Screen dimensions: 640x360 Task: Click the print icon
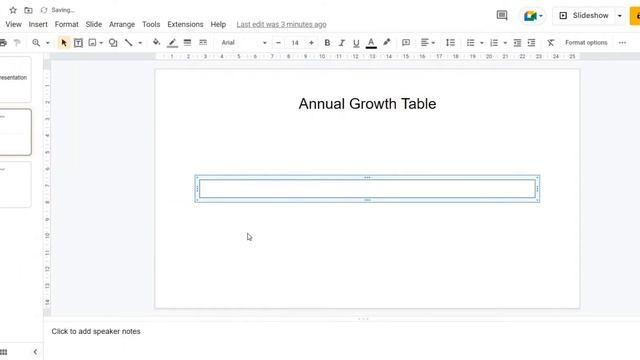(x=3, y=42)
